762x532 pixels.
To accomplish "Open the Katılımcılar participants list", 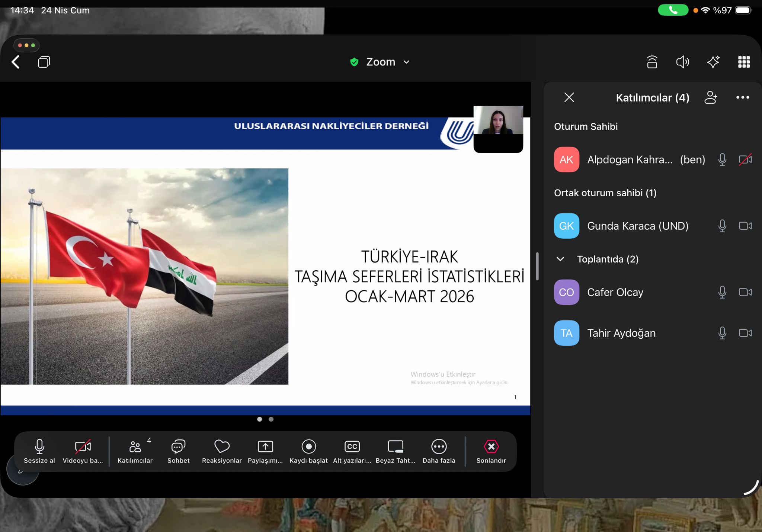I will click(135, 451).
